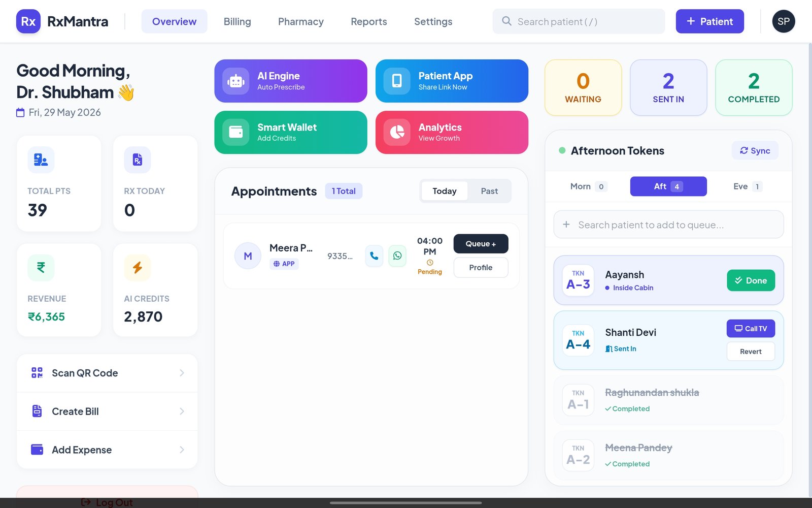Open the Reports tab
Screen dimensions: 812x508
tap(369, 21)
